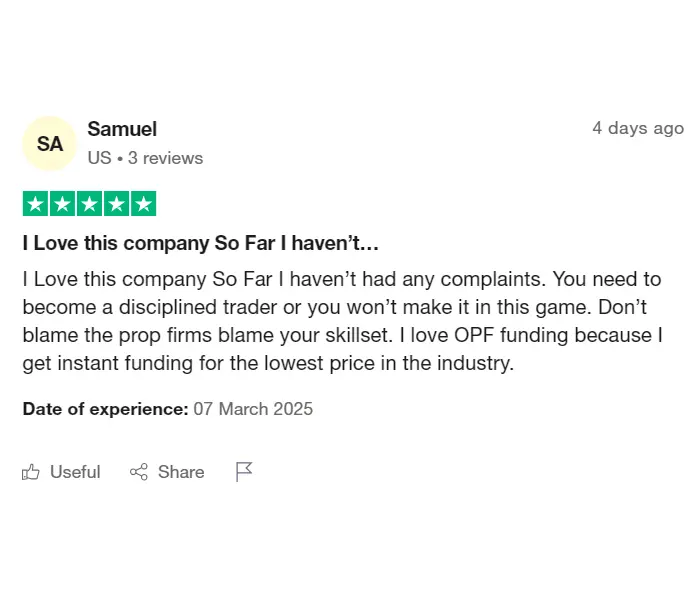Click the '4 days ago' timestamp
The image size is (700, 600).
click(638, 129)
